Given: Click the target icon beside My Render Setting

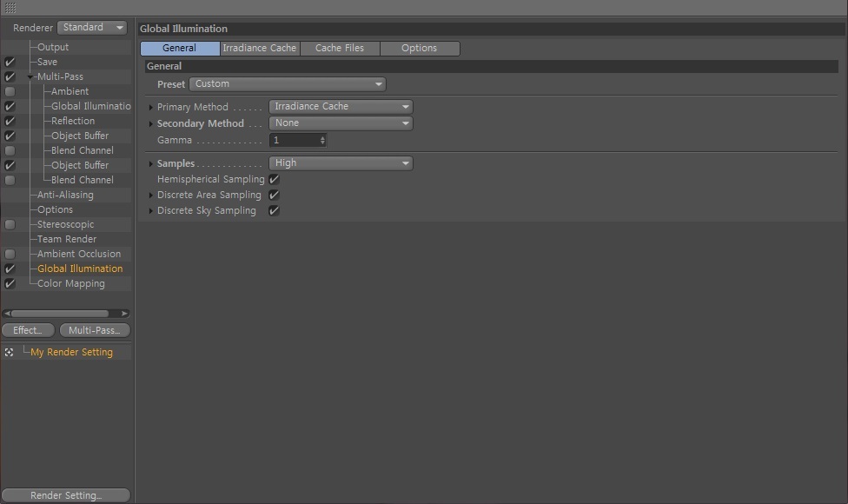Looking at the screenshot, I should point(10,352).
